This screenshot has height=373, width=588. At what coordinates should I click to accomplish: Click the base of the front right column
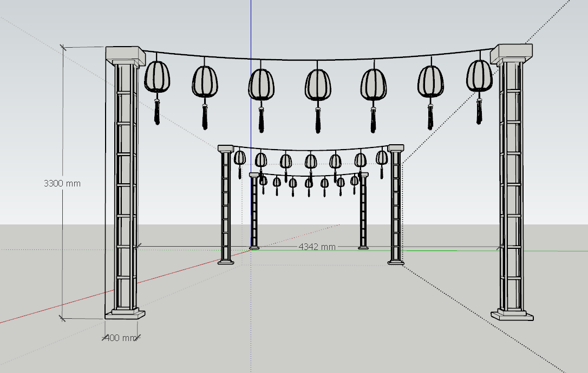tap(512, 314)
